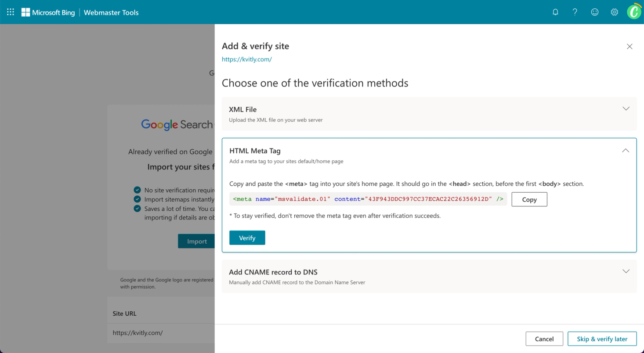Copy the meta tag code
This screenshot has width=644, height=353.
pyautogui.click(x=529, y=199)
